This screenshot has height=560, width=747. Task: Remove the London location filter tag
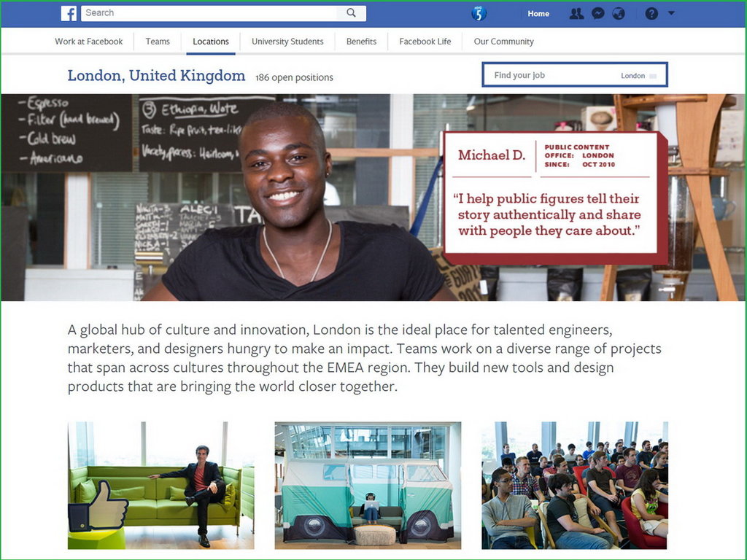tap(653, 76)
